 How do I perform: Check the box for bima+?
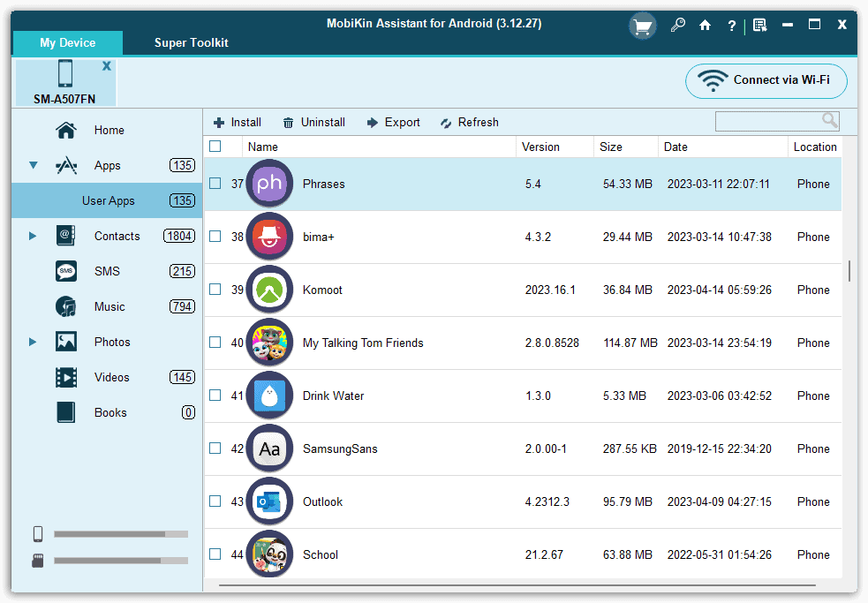point(215,237)
